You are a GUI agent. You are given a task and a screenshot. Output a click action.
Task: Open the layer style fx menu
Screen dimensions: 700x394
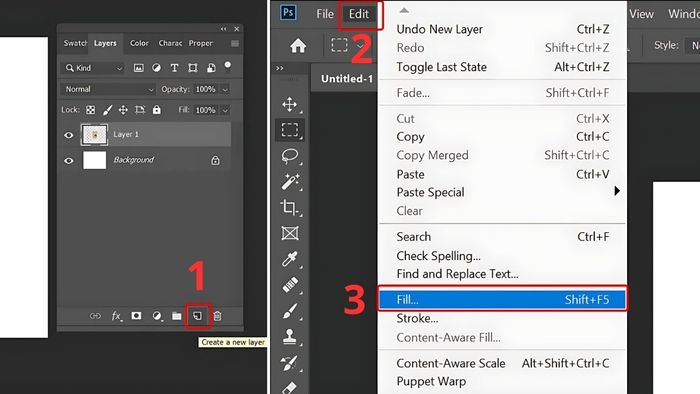click(x=116, y=316)
